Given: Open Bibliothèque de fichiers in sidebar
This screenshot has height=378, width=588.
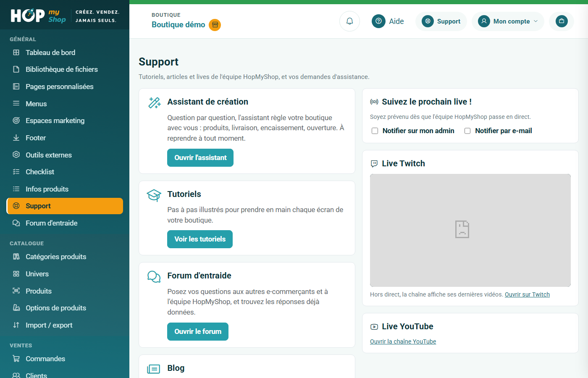Looking at the screenshot, I should 65,69.
